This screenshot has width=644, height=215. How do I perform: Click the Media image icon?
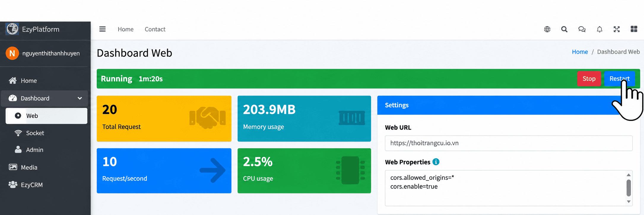click(x=13, y=167)
